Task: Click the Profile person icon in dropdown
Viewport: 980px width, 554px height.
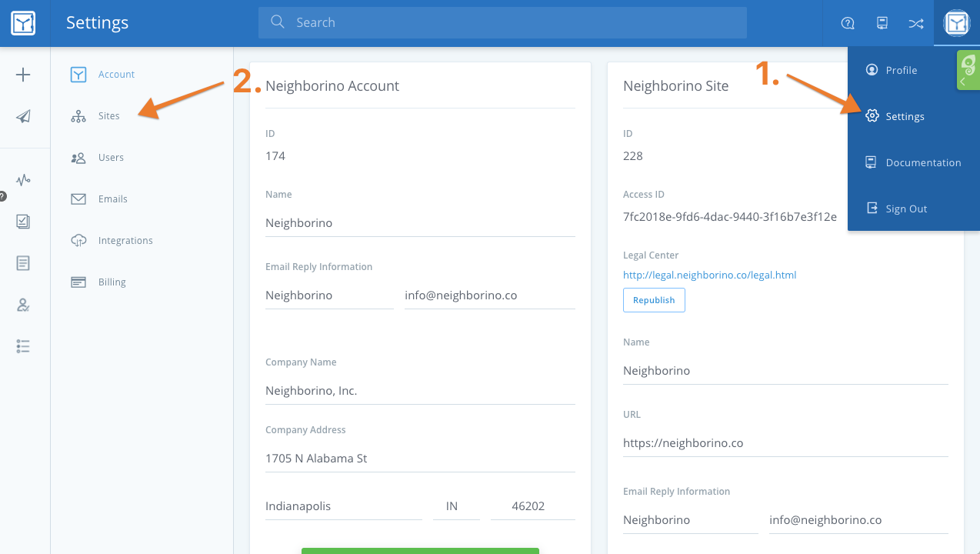Action: pyautogui.click(x=872, y=70)
